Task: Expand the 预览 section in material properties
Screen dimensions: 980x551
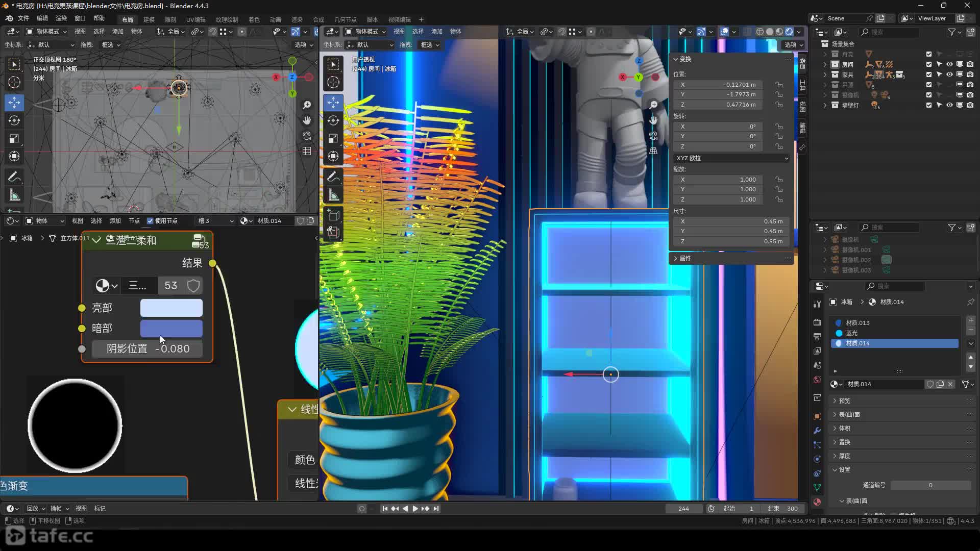Action: pyautogui.click(x=844, y=400)
